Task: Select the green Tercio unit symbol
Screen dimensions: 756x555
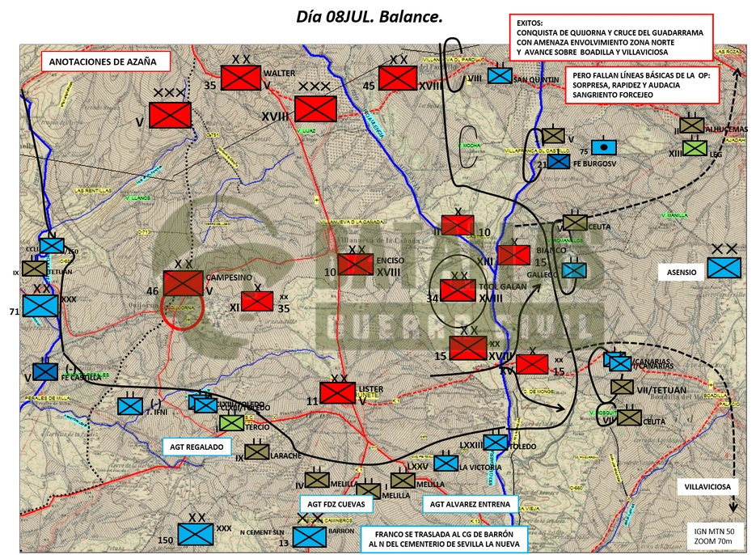Action: (x=231, y=423)
